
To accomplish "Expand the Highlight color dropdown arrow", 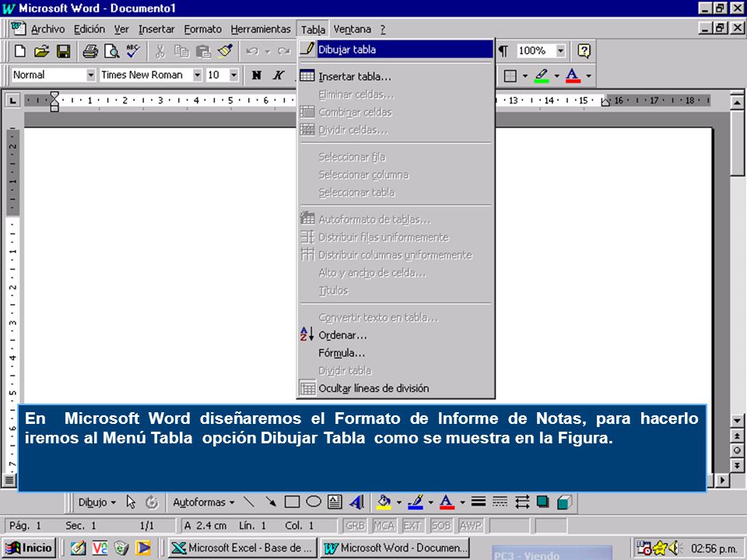I will [x=556, y=75].
